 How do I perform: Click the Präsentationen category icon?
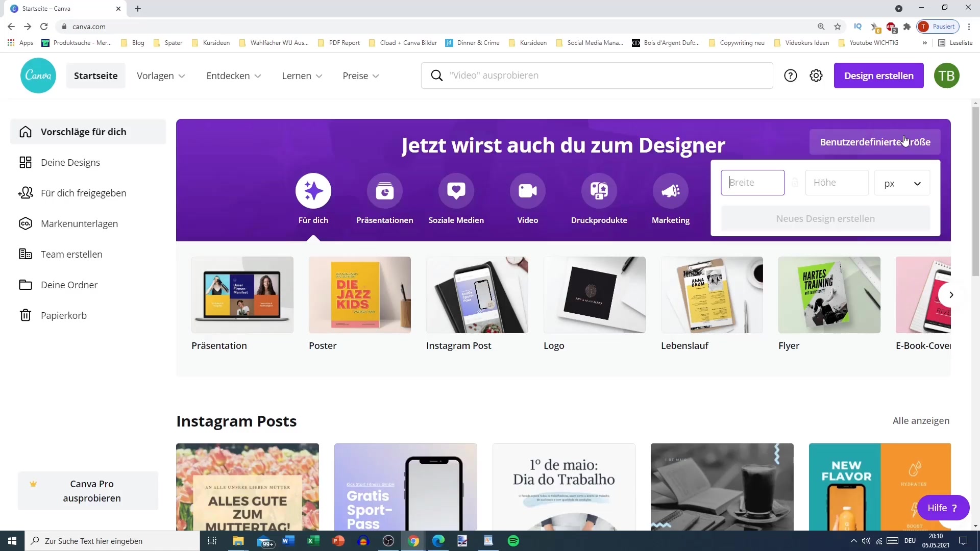(x=384, y=191)
